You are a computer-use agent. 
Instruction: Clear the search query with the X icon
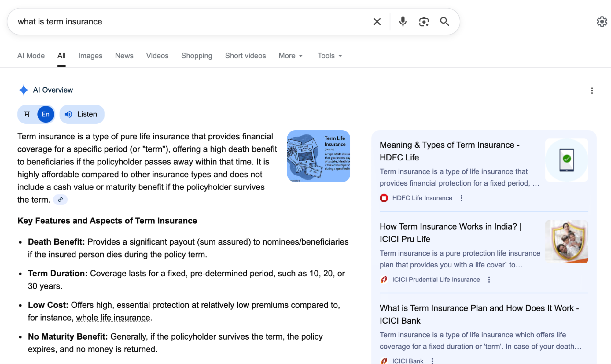377,22
